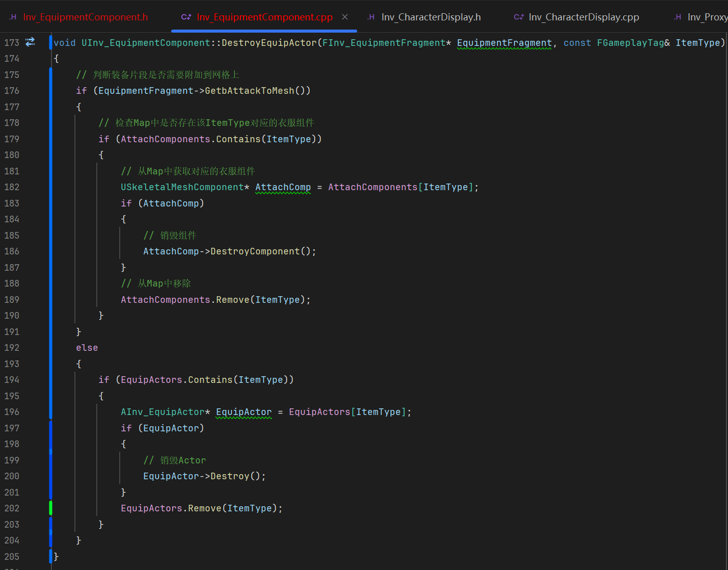Switch to the Inv_CharacterDisplay.cpp tab
The width and height of the screenshot is (728, 570).
pyautogui.click(x=584, y=17)
